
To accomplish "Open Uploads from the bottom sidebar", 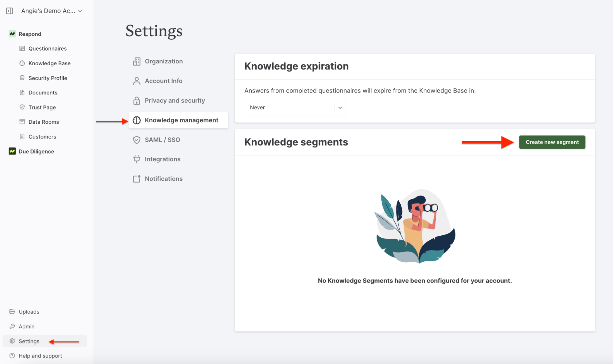I will [x=29, y=312].
